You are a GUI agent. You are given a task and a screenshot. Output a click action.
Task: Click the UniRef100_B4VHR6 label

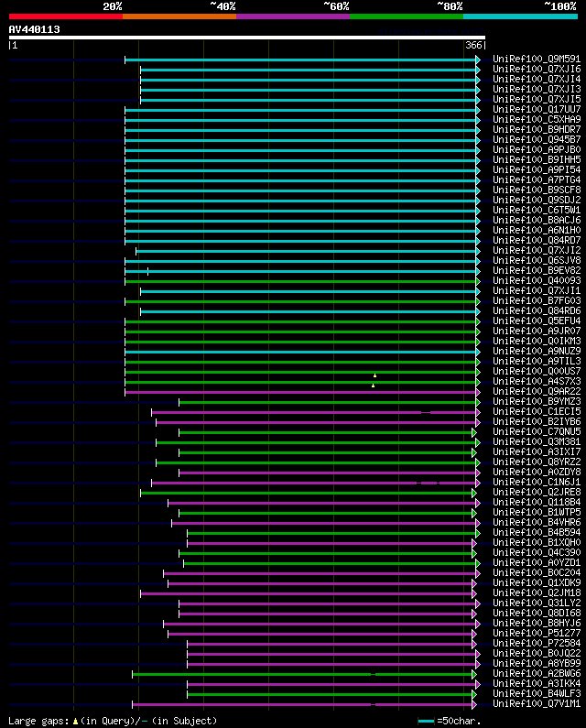click(537, 522)
